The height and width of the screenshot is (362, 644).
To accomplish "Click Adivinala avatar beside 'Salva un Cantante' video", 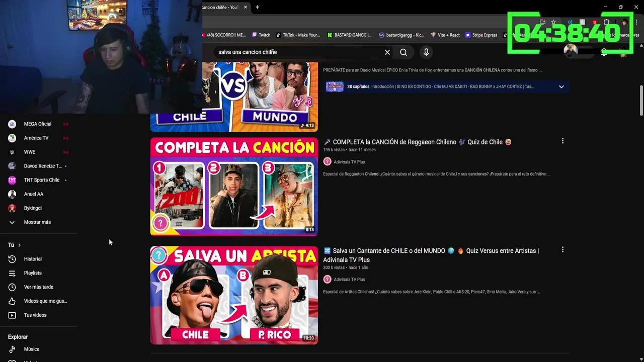I will [327, 279].
